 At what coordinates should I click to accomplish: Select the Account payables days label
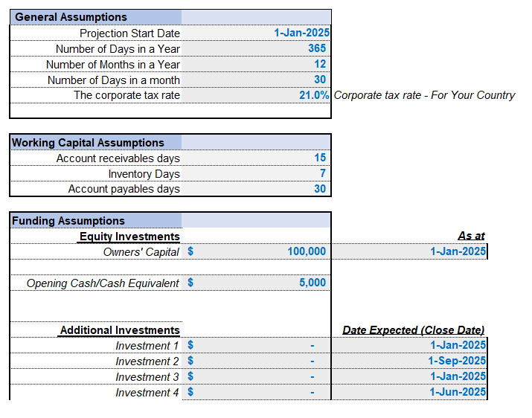pyautogui.click(x=124, y=189)
